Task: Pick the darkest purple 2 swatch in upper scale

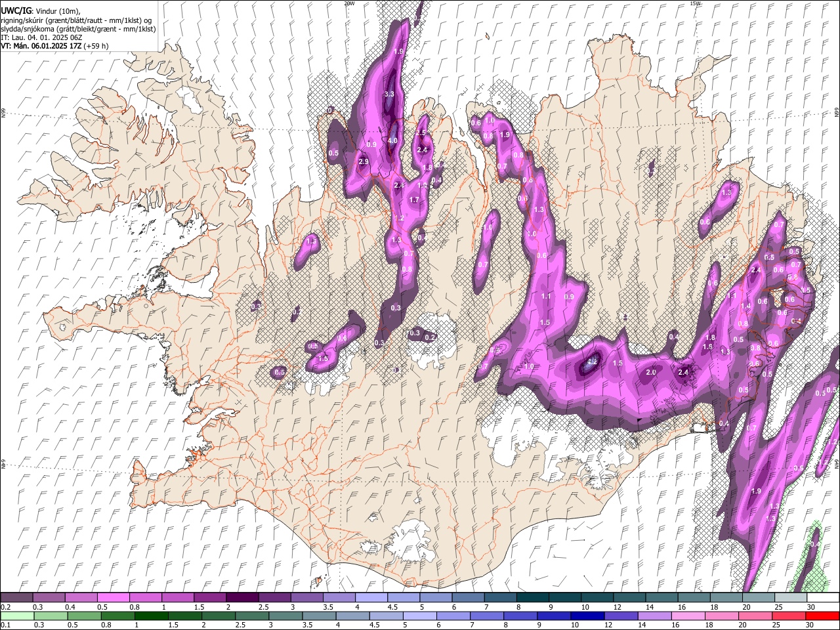Action: tap(242, 597)
